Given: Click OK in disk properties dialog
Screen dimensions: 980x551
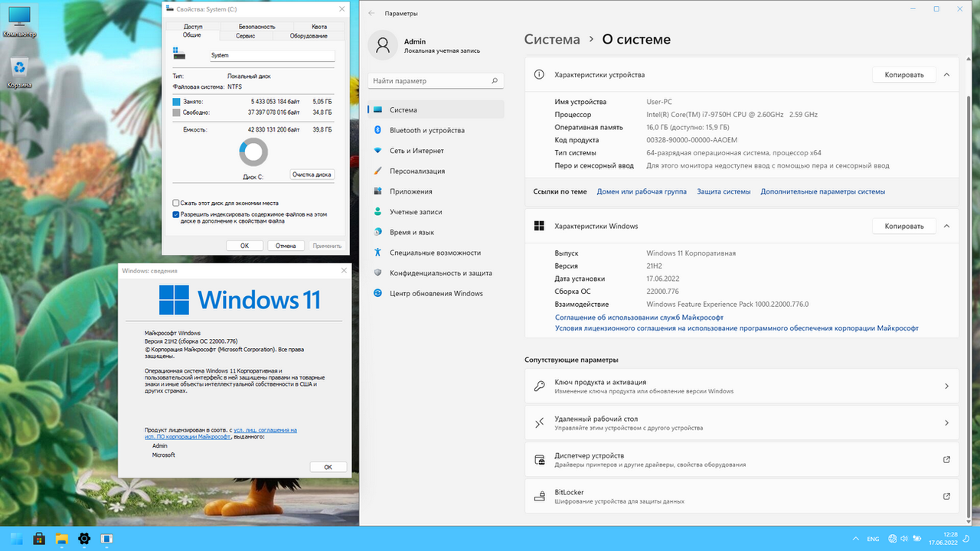Looking at the screenshot, I should 244,246.
